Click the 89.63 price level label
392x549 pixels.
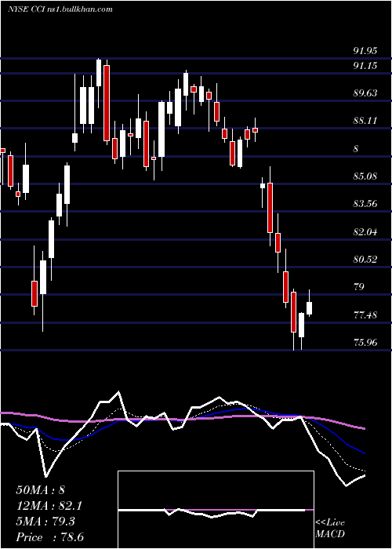[365, 93]
